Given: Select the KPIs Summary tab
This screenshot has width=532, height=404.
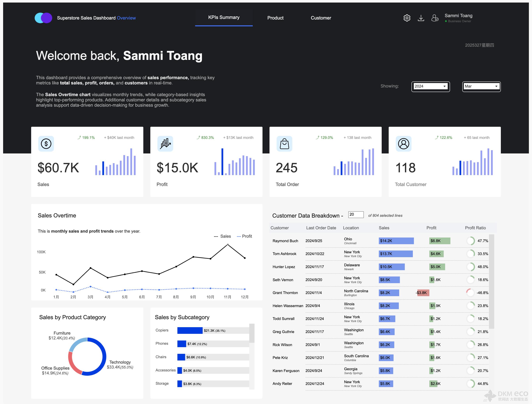Looking at the screenshot, I should [224, 18].
